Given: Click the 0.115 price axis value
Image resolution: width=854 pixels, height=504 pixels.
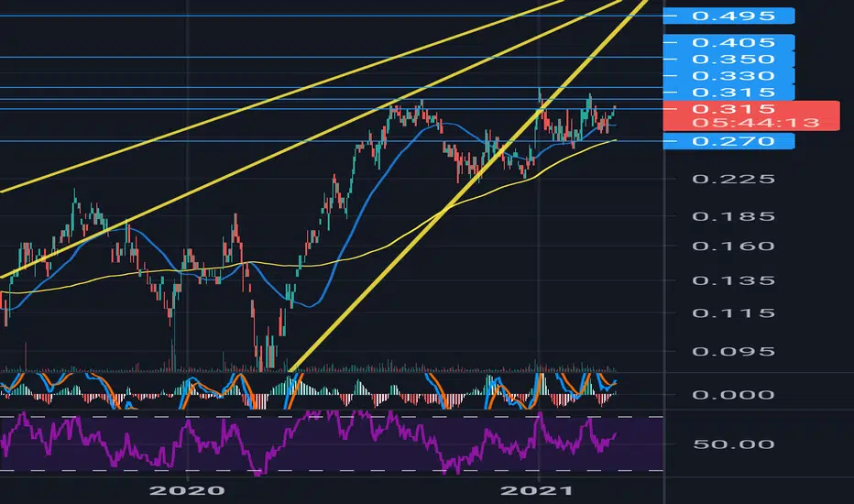Looking at the screenshot, I should (x=733, y=312).
